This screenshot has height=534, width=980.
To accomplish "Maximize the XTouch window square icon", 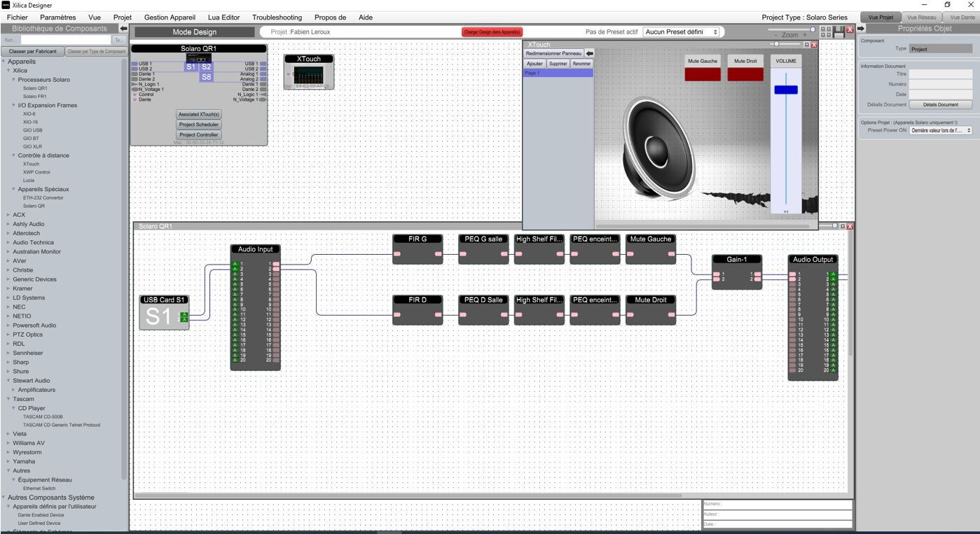I will tap(806, 45).
